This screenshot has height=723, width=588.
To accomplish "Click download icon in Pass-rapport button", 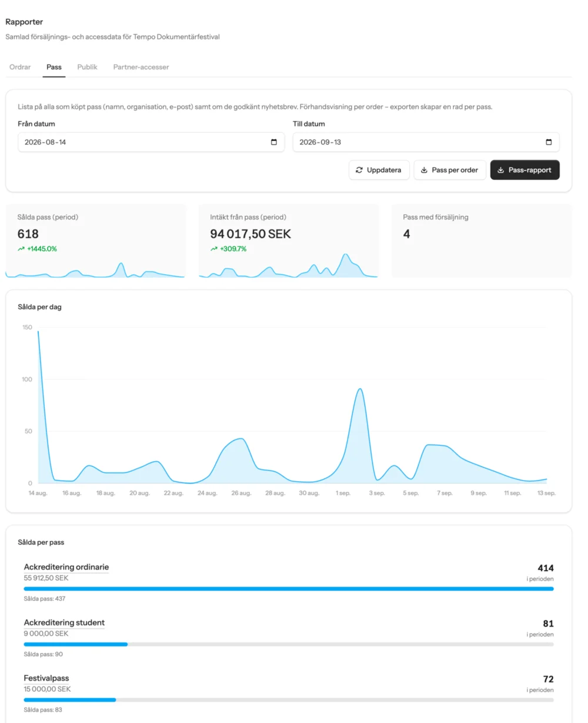I will coord(501,170).
